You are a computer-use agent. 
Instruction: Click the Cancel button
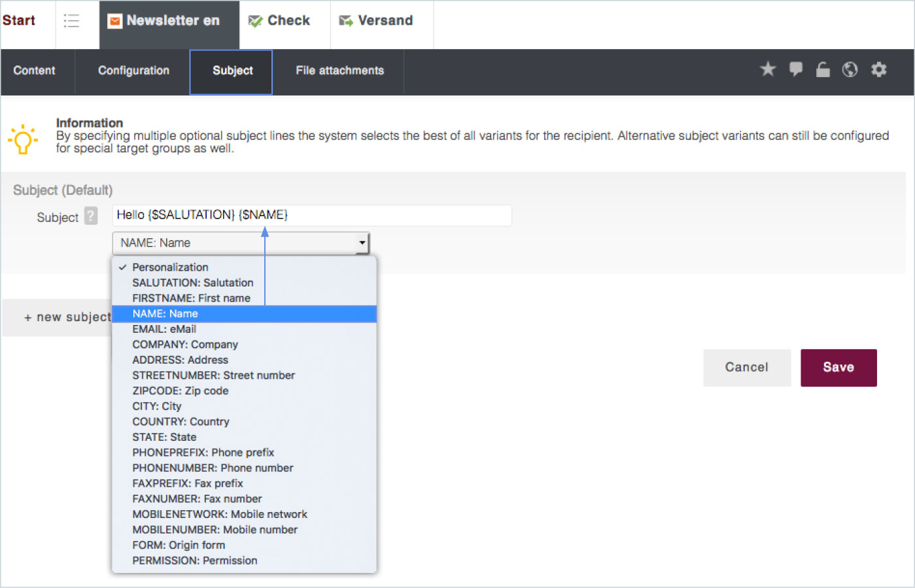coord(746,368)
